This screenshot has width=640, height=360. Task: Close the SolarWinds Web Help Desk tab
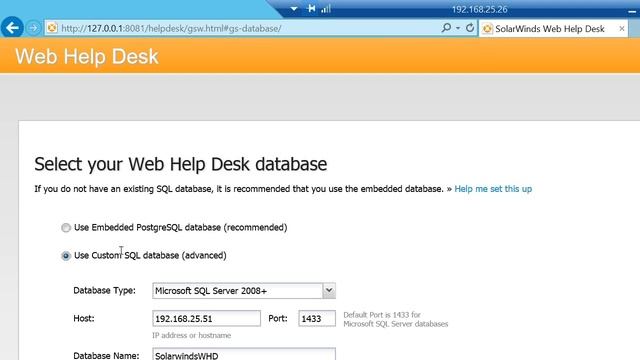click(622, 29)
